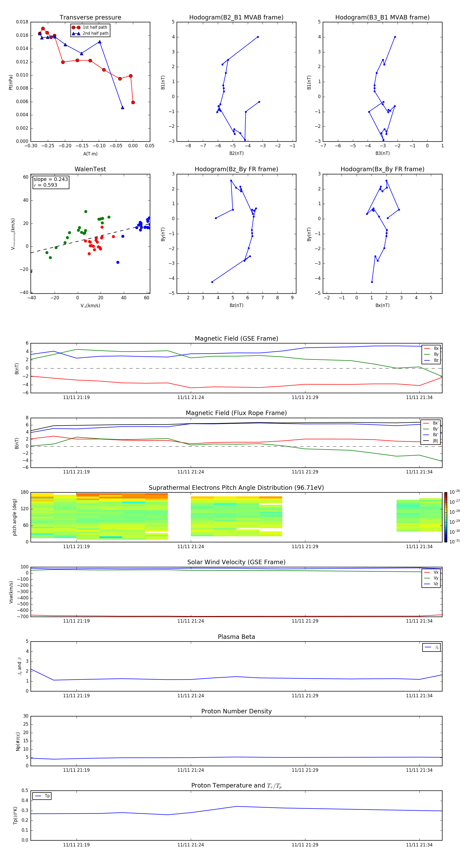Click the pitch angle (deg) axis label
The image size is (473, 868).
coord(14,517)
